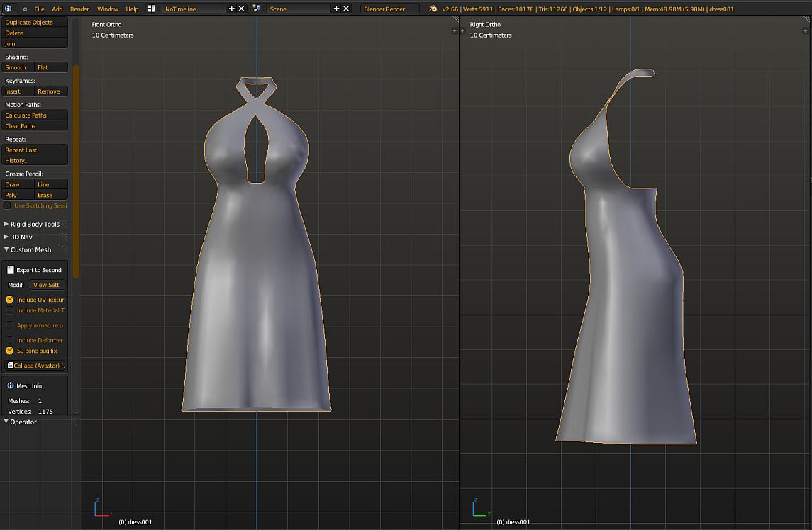Add a new screen layout with plus

click(231, 9)
